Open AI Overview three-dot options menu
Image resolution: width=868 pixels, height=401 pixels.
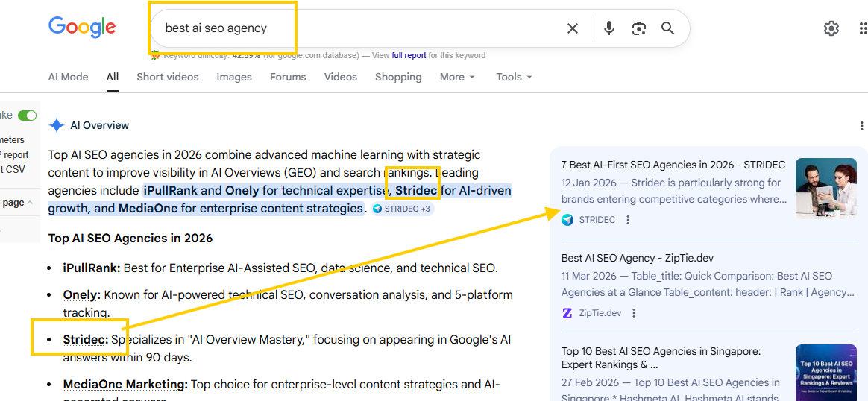[862, 126]
